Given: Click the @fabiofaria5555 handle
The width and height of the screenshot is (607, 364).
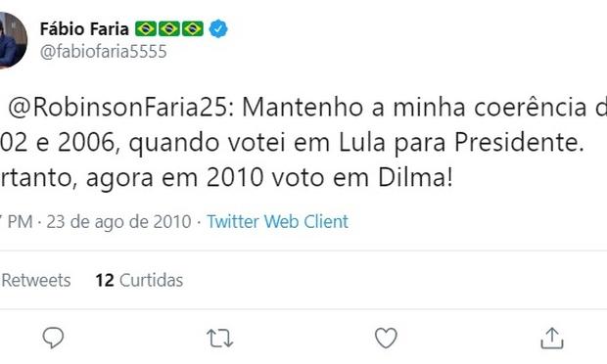Looking at the screenshot, I should 104,52.
